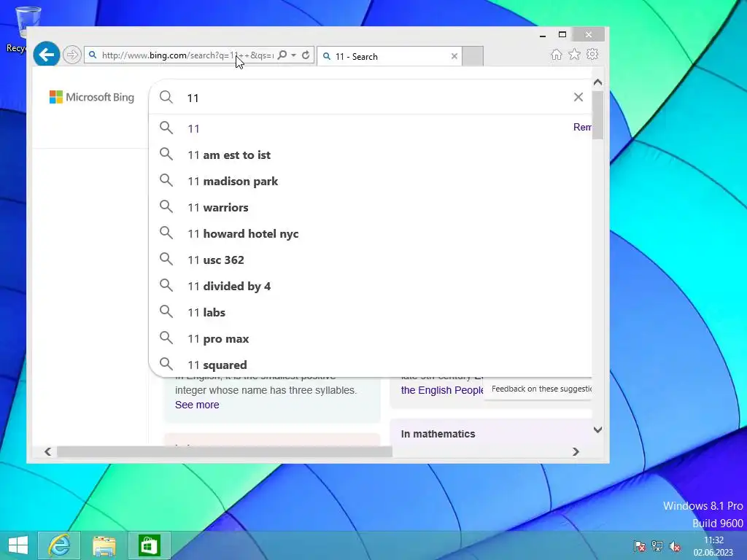Click the address bar search magnifier icon
Image resolution: width=747 pixels, height=560 pixels.
(282, 55)
